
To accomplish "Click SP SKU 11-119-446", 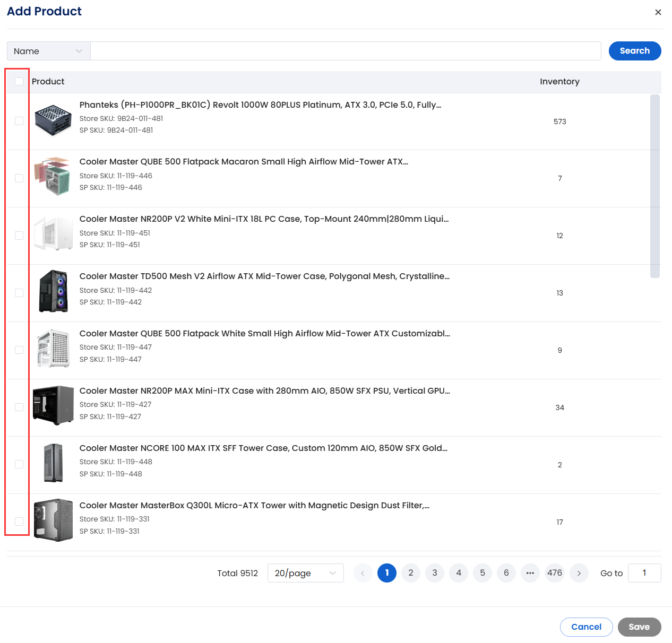I will [x=111, y=187].
